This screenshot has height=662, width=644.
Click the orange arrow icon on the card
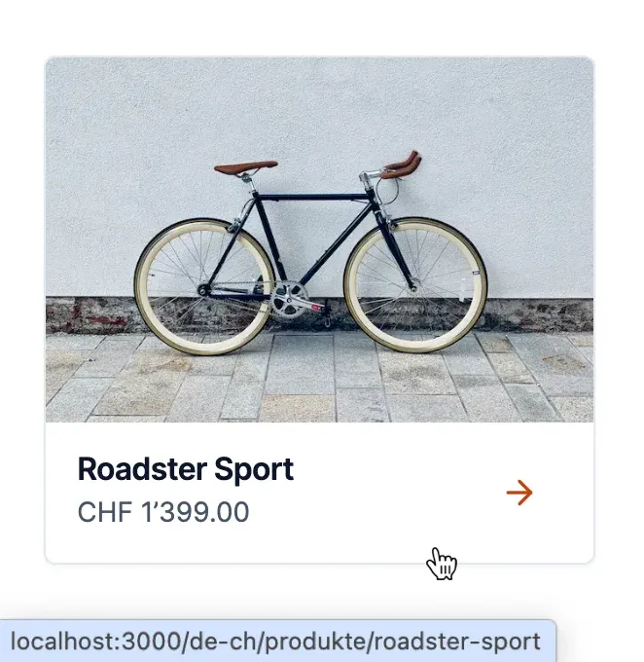[x=519, y=493]
